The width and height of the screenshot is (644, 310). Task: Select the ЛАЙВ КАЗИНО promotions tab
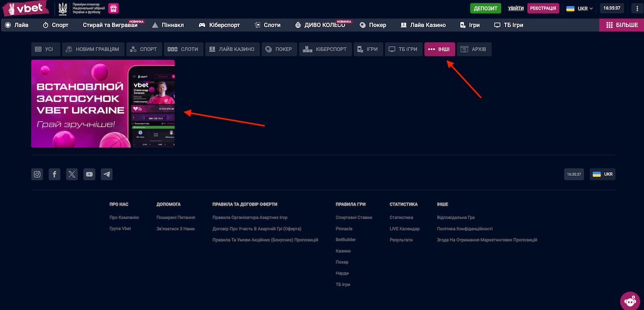232,49
